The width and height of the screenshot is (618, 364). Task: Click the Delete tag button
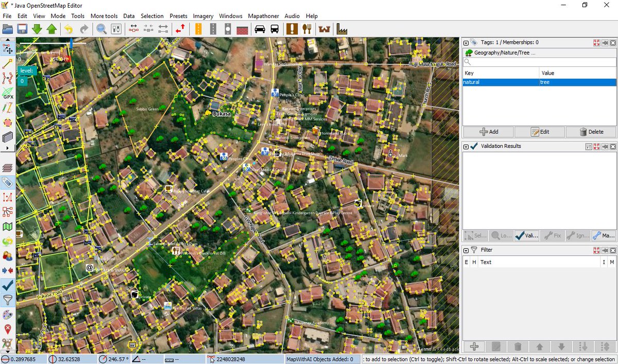pos(590,132)
